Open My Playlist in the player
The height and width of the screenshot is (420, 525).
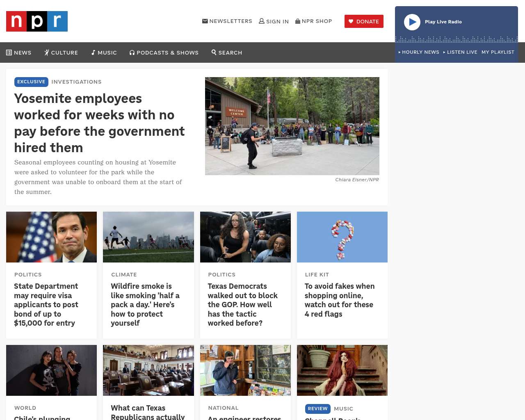pos(498,52)
